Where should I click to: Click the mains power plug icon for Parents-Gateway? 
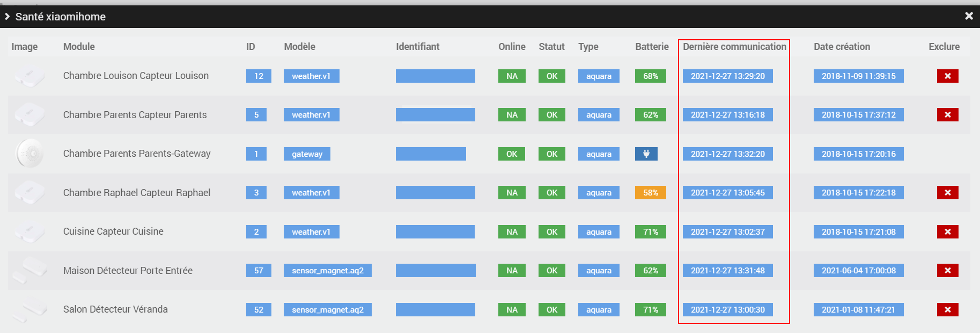(646, 154)
